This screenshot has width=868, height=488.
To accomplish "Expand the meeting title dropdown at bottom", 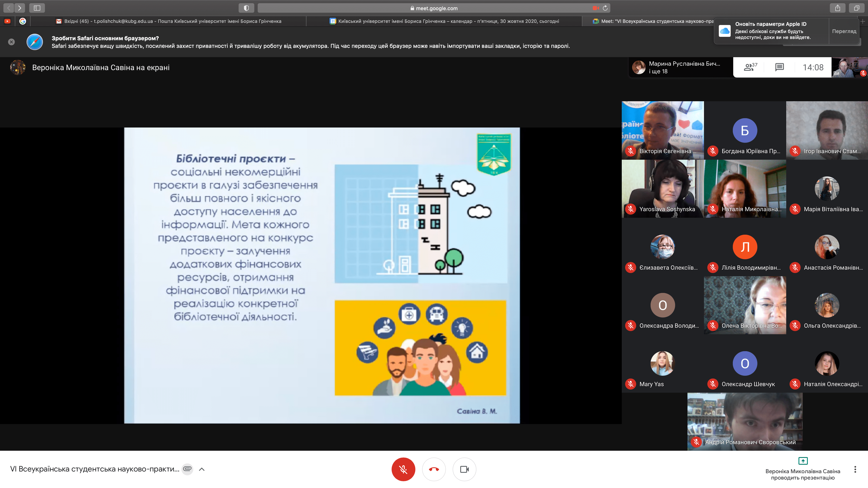I will pos(95,469).
